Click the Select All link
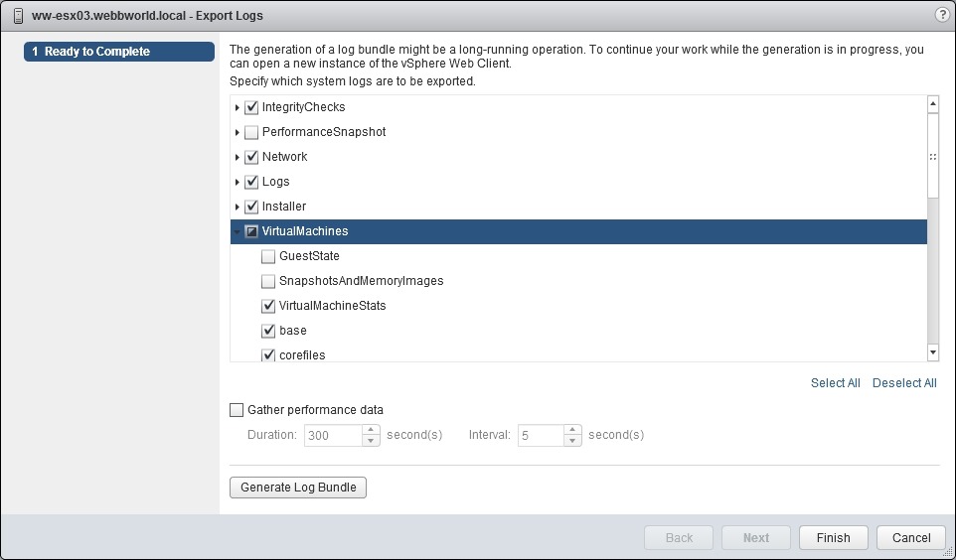The height and width of the screenshot is (560, 956). [x=835, y=383]
